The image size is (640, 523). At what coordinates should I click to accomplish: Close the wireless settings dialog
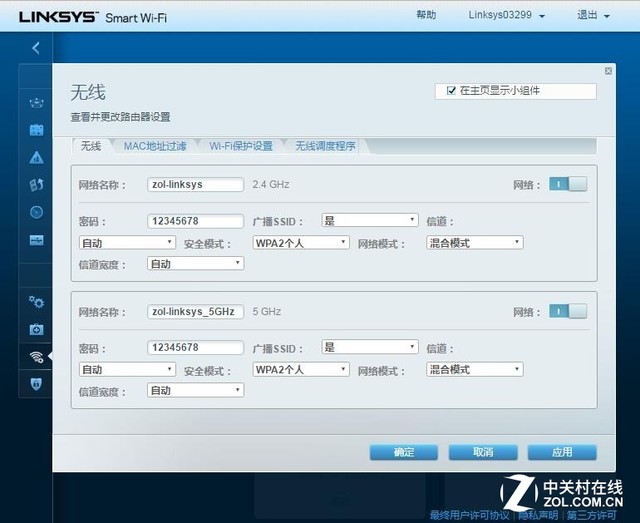(x=608, y=71)
